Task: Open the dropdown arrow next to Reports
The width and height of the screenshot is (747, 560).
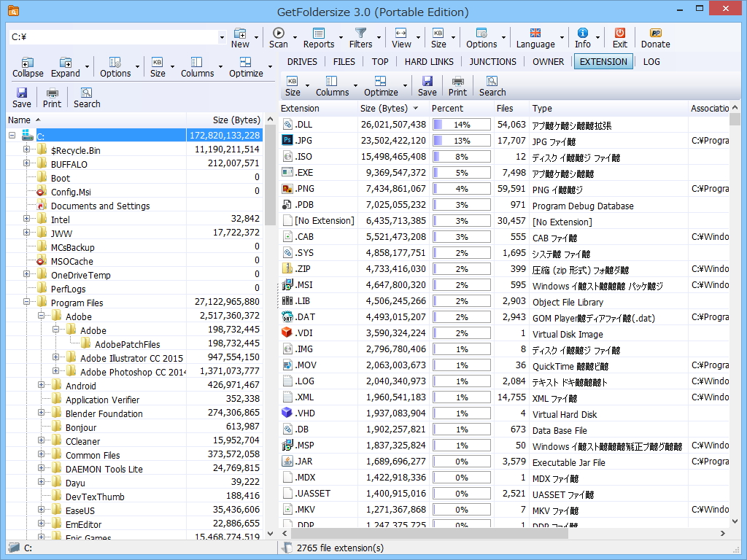Action: (341, 38)
